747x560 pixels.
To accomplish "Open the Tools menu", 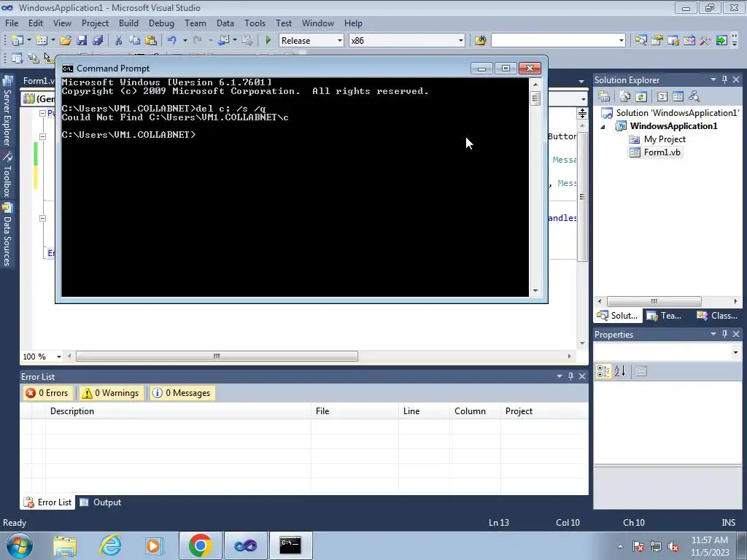I will click(255, 23).
